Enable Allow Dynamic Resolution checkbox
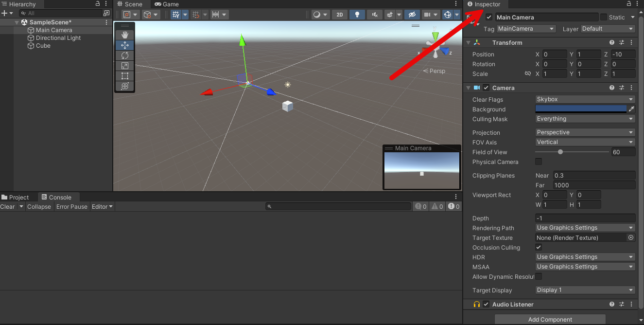Image resolution: width=644 pixels, height=325 pixels. point(539,276)
